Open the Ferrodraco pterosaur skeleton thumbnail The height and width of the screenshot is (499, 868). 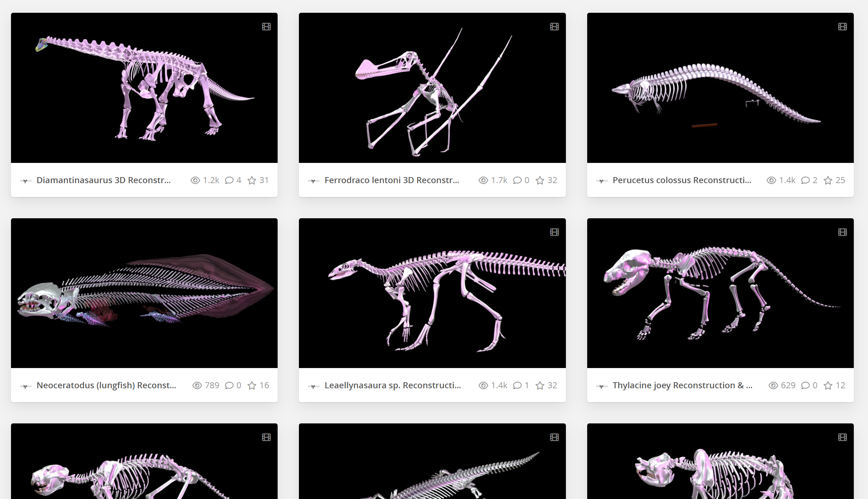[x=432, y=88]
